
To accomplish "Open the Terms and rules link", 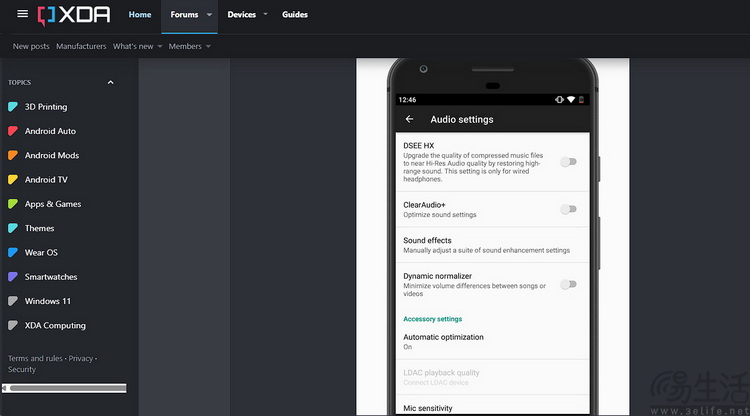I will coord(35,359).
